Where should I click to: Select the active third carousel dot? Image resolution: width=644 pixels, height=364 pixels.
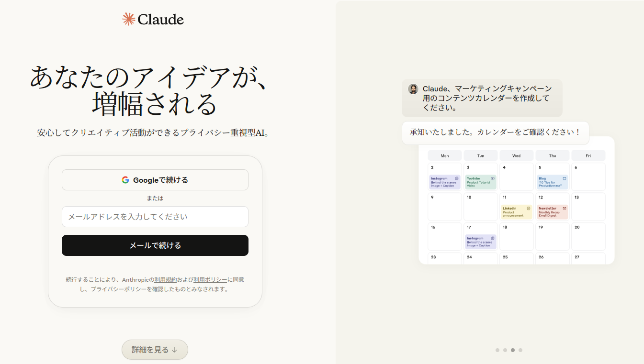[x=513, y=350]
